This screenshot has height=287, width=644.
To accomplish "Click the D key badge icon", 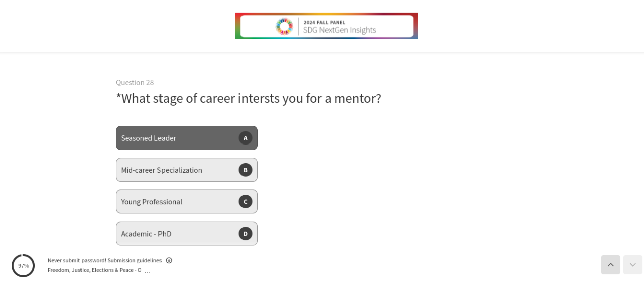I will pyautogui.click(x=245, y=234).
